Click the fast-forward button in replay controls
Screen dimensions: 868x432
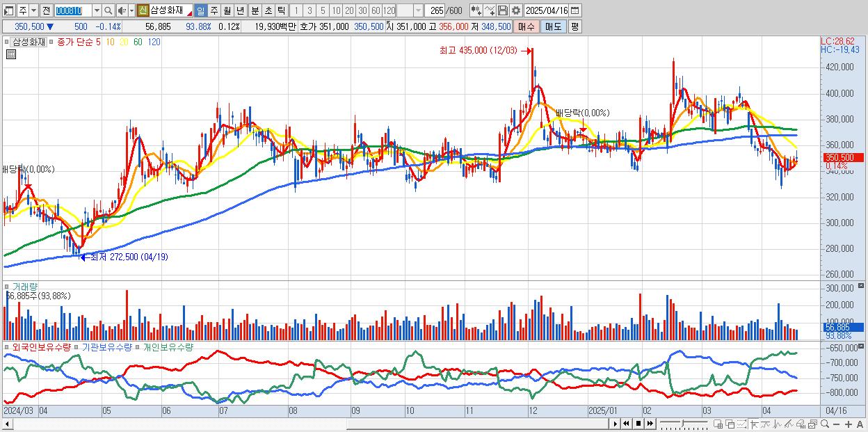[650, 423]
